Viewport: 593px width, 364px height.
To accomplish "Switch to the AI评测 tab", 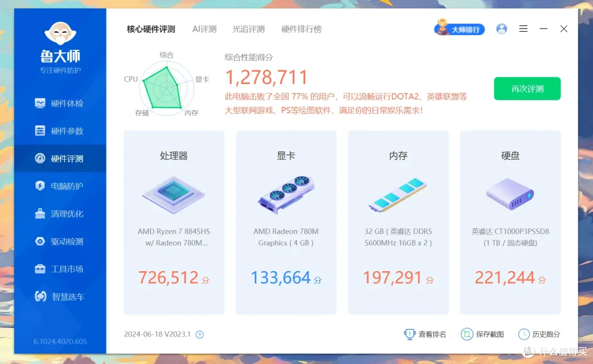I will coord(204,29).
